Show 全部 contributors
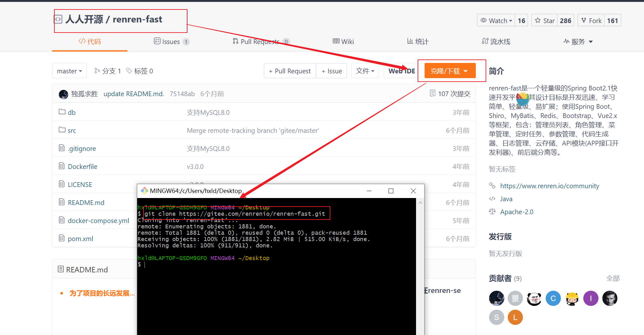 tap(613, 278)
